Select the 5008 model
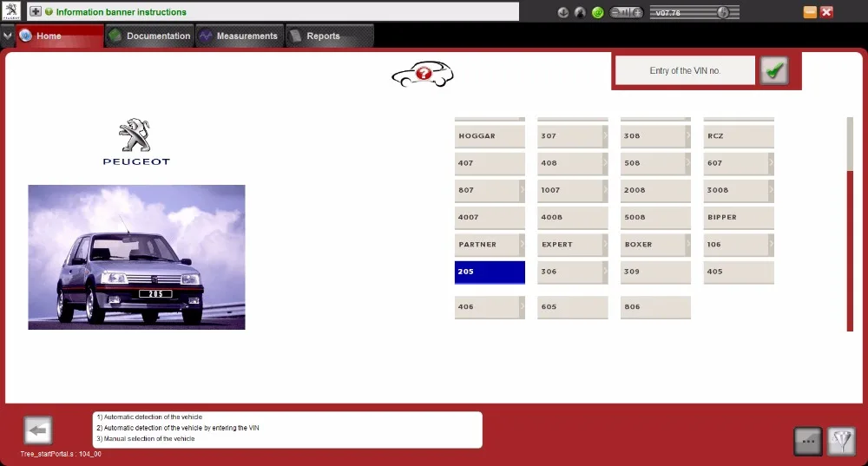Screen dimensions: 868x466 tap(655, 218)
